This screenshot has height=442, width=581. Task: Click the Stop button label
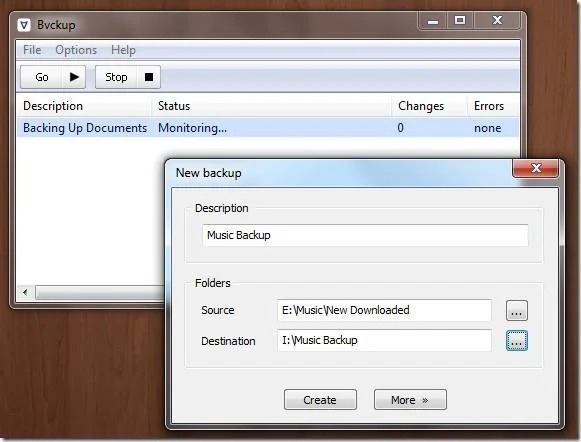tap(116, 77)
